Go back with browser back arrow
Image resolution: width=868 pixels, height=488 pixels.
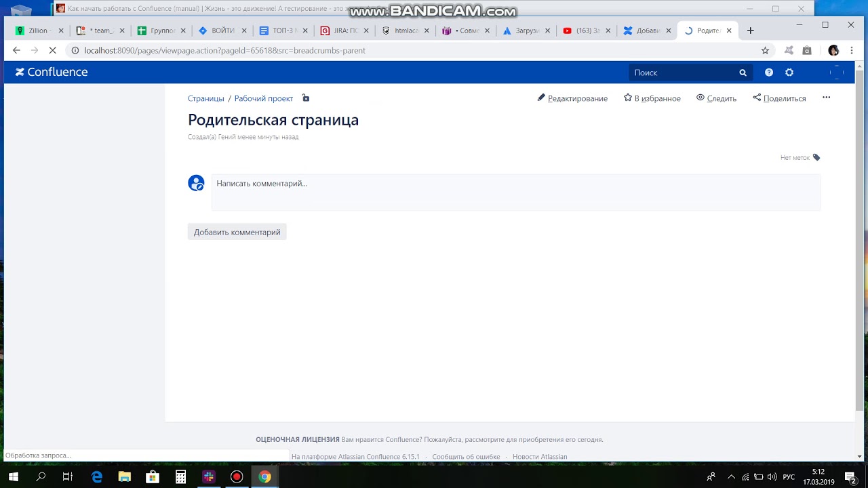click(x=16, y=50)
